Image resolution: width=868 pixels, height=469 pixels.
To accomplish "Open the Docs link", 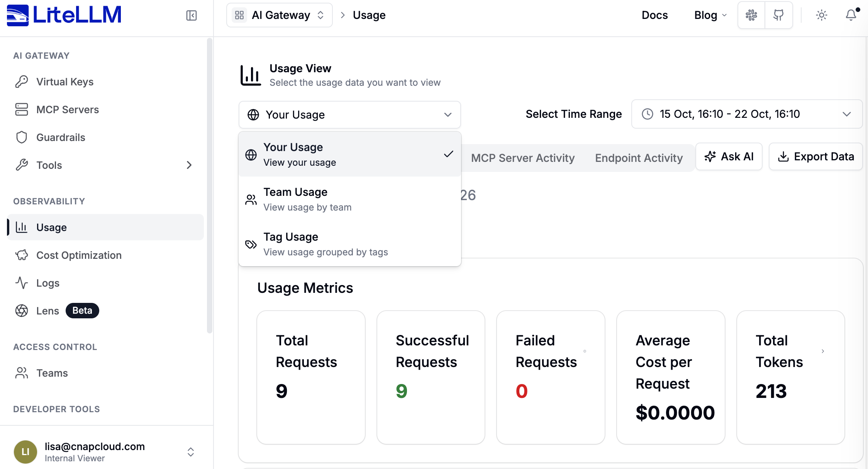I will (654, 15).
